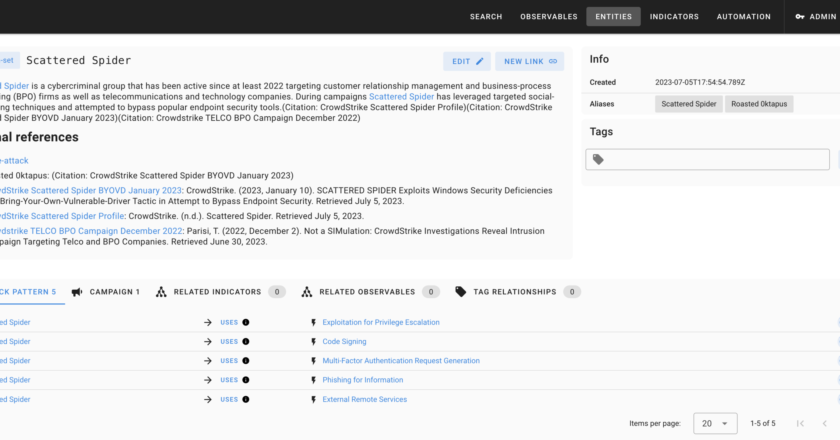Go to first page of results
The width and height of the screenshot is (840, 440).
pos(800,423)
